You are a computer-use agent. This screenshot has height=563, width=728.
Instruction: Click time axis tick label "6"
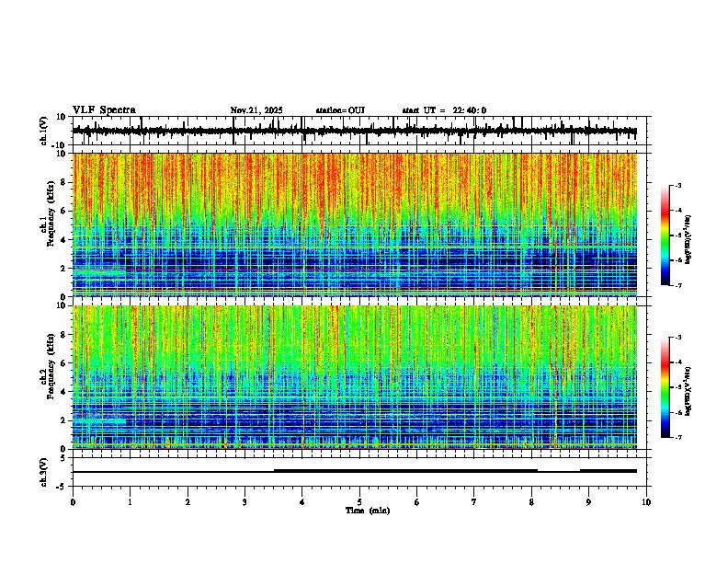[417, 502]
